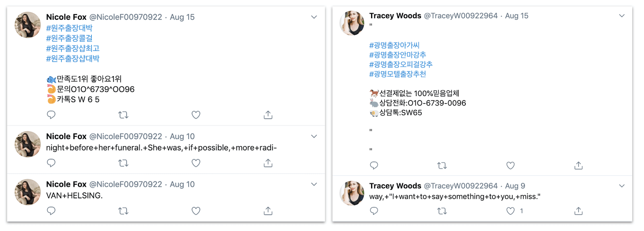Reply to Nicole Fox's VAN+HELSING tweet

coord(51,211)
